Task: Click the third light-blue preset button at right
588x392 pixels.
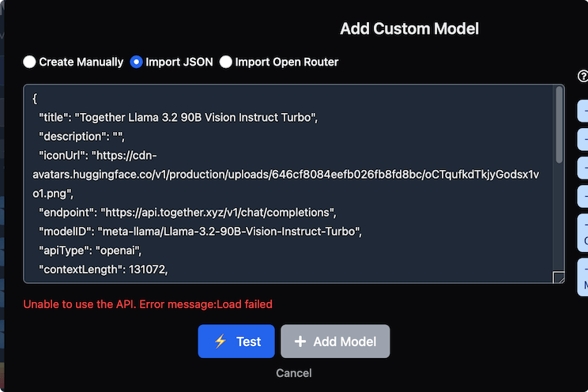Action: [582, 168]
